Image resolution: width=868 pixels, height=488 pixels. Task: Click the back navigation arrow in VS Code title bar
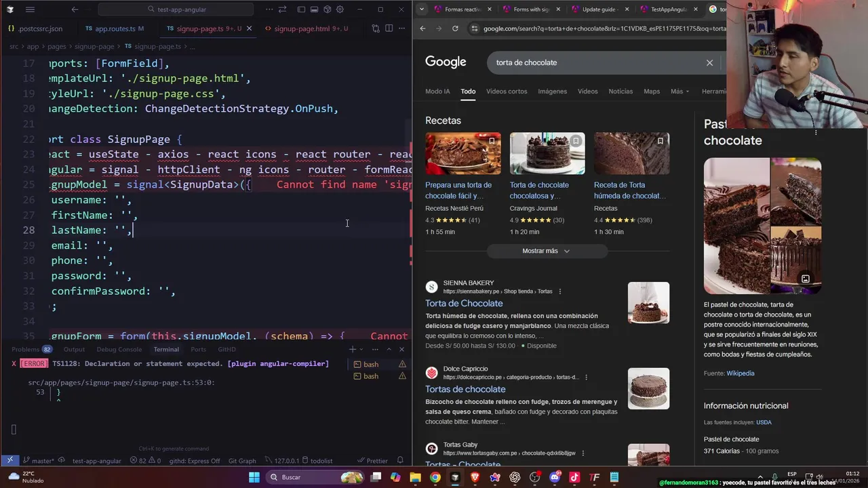pos(75,9)
